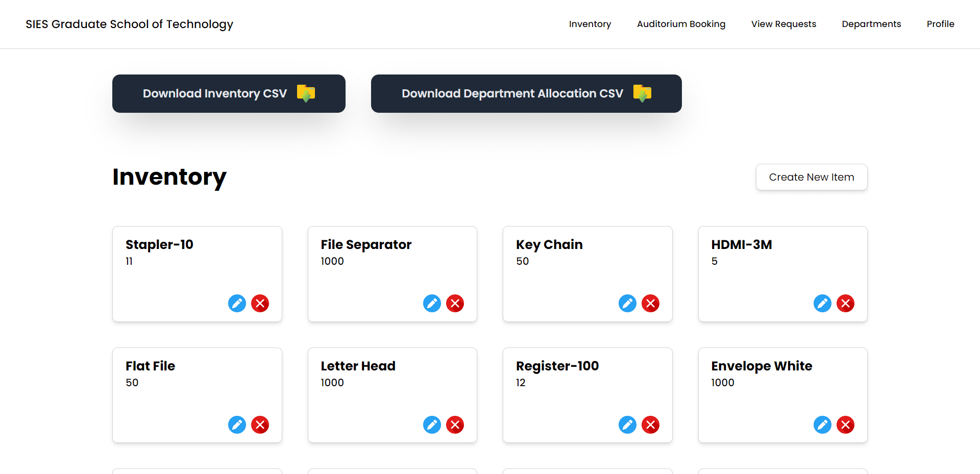The height and width of the screenshot is (474, 980).
Task: Click the Key Chain quantity 50
Action: [x=522, y=261]
